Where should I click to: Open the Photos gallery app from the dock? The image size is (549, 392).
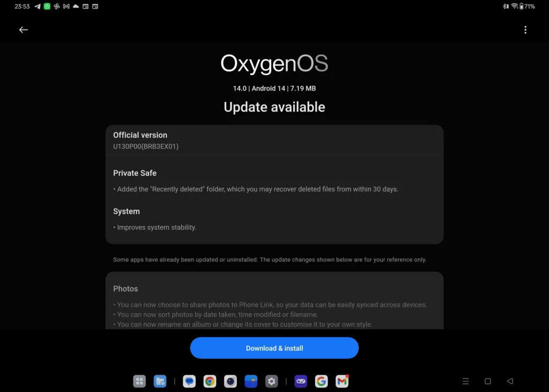(x=250, y=381)
